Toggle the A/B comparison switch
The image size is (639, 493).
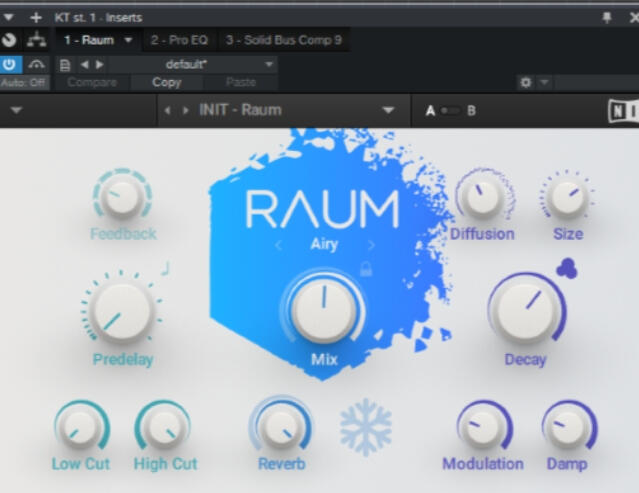click(451, 111)
